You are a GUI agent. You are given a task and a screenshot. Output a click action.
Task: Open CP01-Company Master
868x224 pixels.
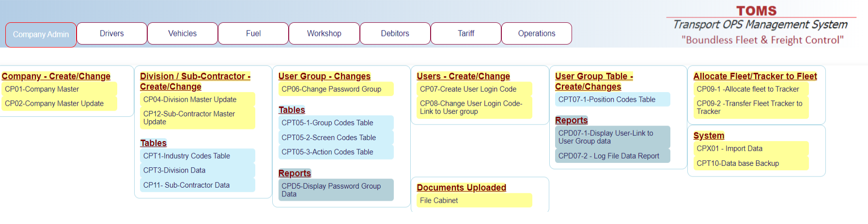[42, 89]
